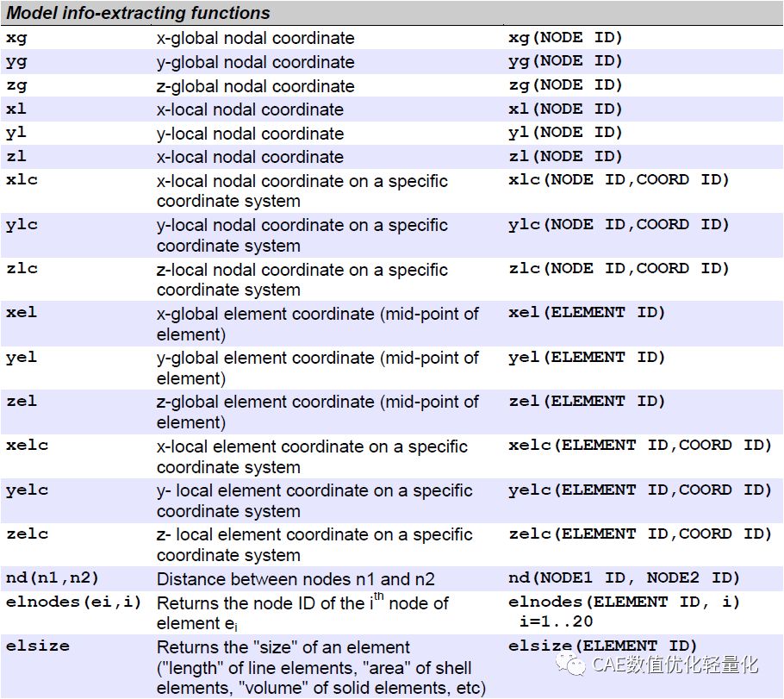Click the function name cell "zg"

(16, 85)
